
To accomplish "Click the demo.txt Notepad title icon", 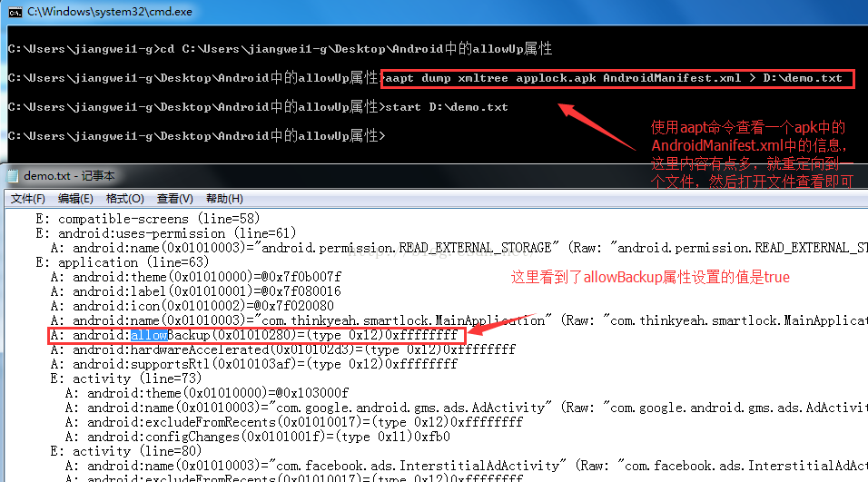I will tap(12, 176).
